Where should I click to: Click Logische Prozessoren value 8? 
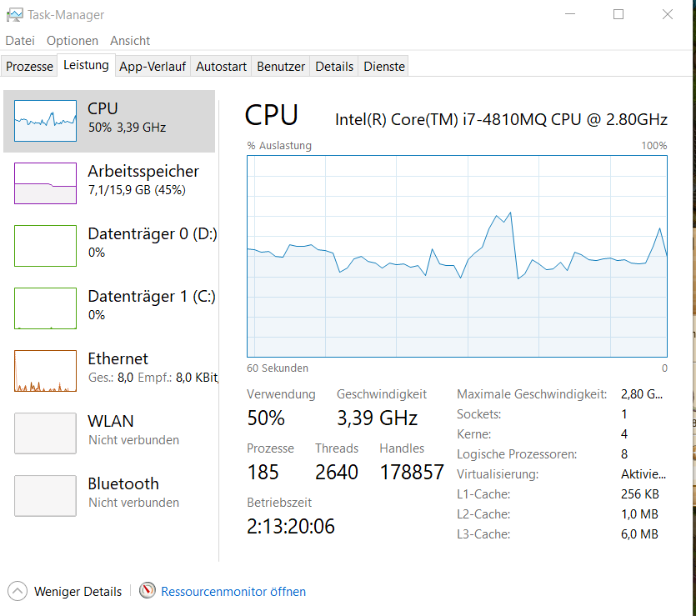pos(624,454)
